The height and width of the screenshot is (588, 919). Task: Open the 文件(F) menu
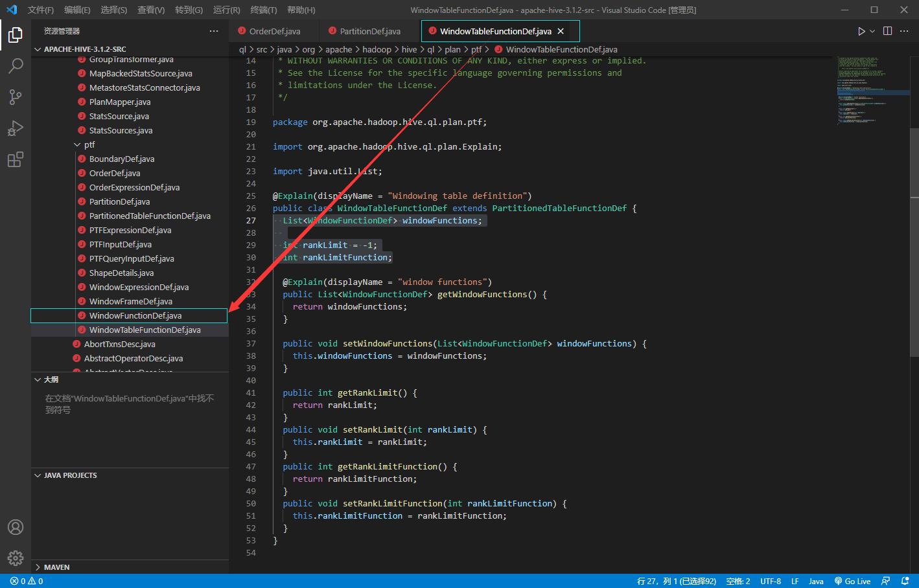tap(41, 10)
